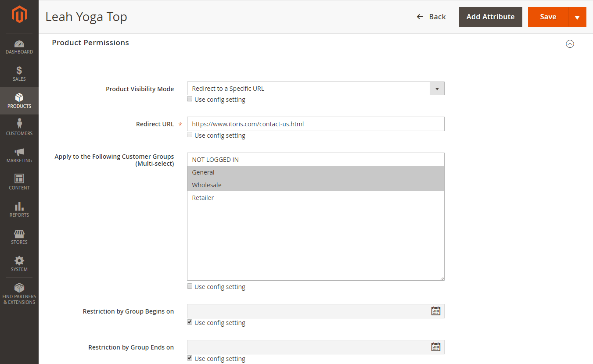The width and height of the screenshot is (593, 364).
Task: Open the Save button dropdown arrow
Action: pyautogui.click(x=578, y=17)
